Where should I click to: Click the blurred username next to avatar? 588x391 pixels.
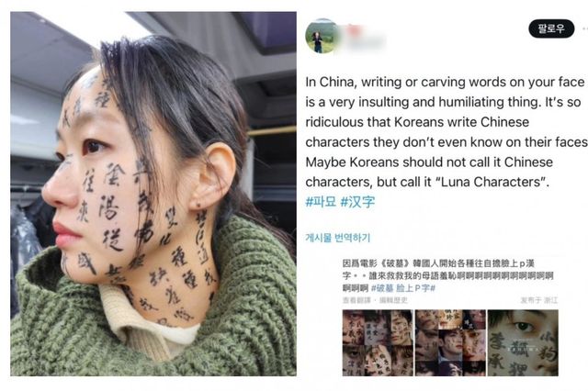click(x=361, y=38)
